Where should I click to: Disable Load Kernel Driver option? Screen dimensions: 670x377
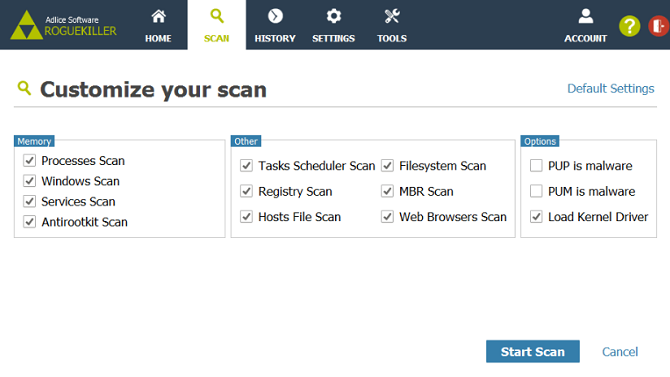(x=536, y=217)
